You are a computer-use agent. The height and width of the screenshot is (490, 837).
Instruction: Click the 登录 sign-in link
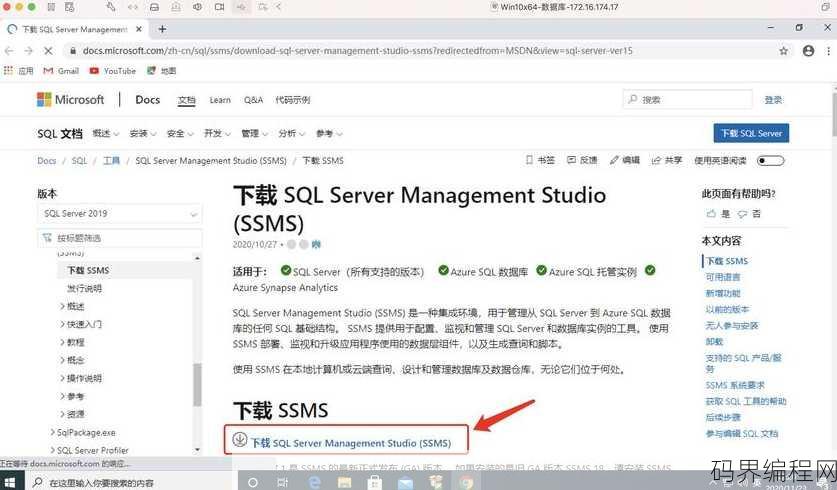pos(773,100)
